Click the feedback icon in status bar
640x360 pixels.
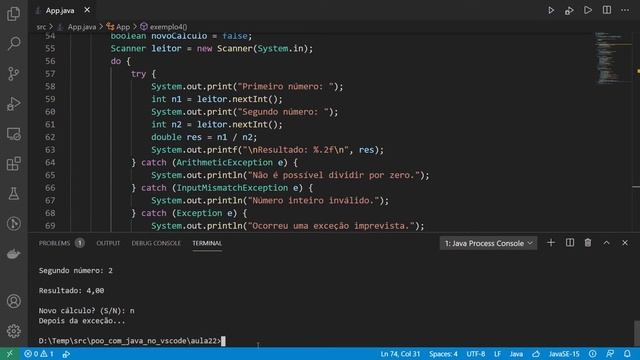(610, 354)
